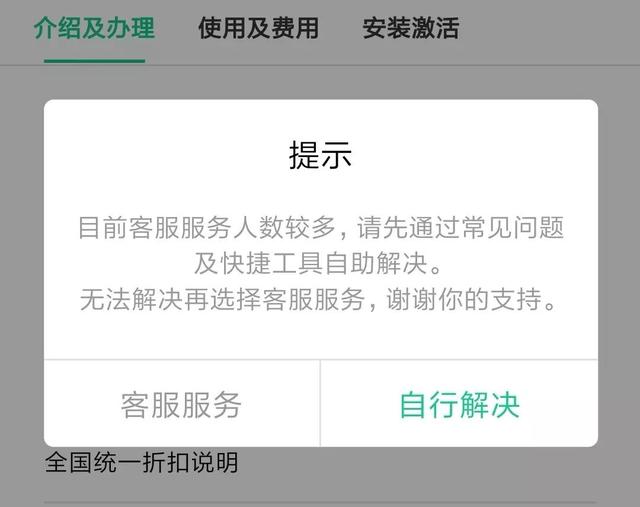Switch to the 使用及费用 tab
The image size is (640, 507).
tap(258, 28)
